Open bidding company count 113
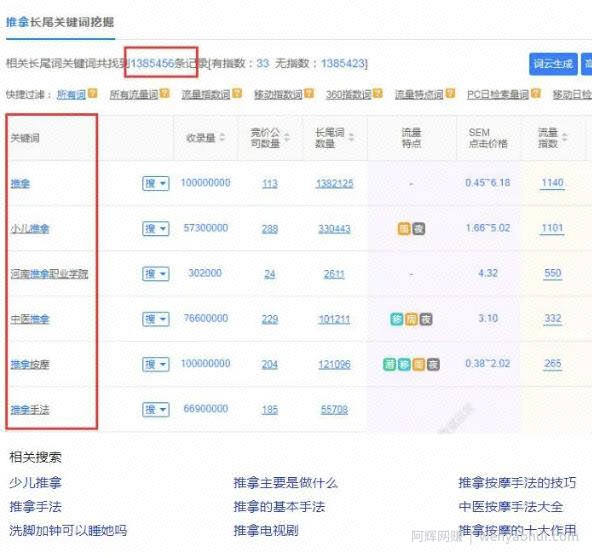This screenshot has height=558, width=592. coord(270,184)
